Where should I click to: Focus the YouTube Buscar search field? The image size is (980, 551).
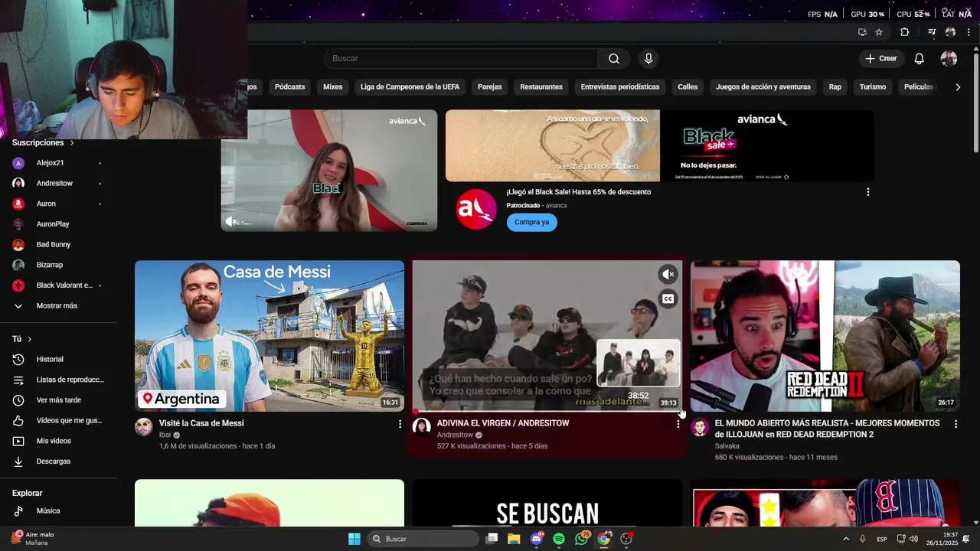pyautogui.click(x=462, y=59)
